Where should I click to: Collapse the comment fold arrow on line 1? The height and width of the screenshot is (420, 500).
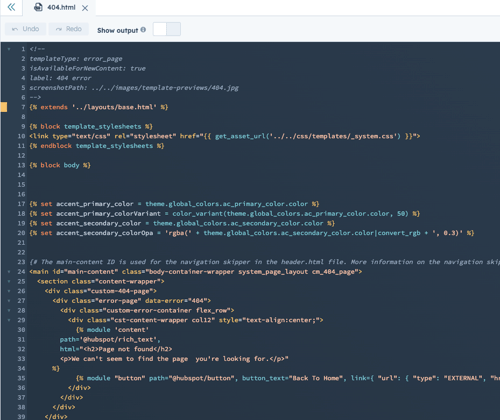point(9,49)
